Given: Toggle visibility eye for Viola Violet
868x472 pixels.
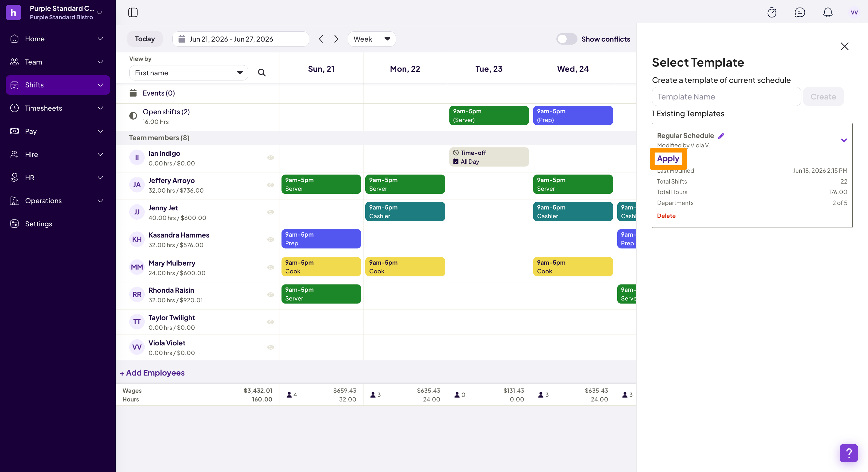Looking at the screenshot, I should click(x=270, y=347).
